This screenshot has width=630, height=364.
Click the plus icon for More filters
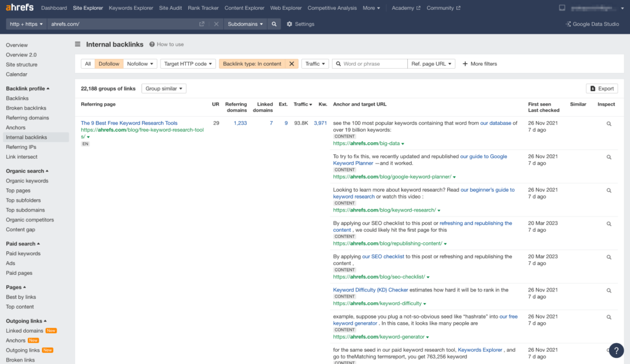465,64
